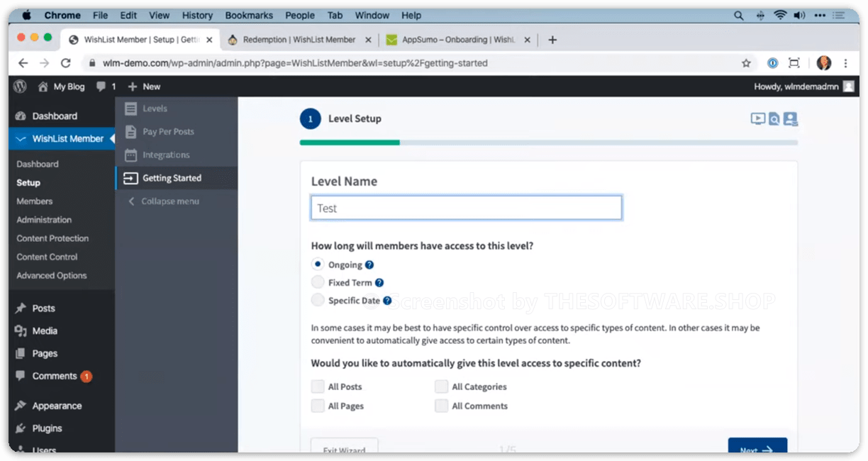The width and height of the screenshot is (868, 461).
Task: Open the Edit menu in the menu bar
Action: pyautogui.click(x=128, y=15)
